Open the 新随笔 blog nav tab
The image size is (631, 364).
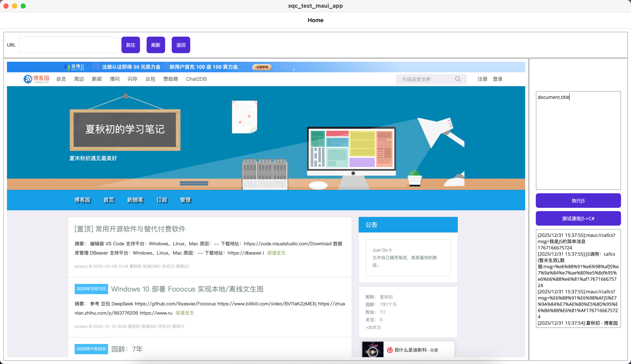coord(135,200)
